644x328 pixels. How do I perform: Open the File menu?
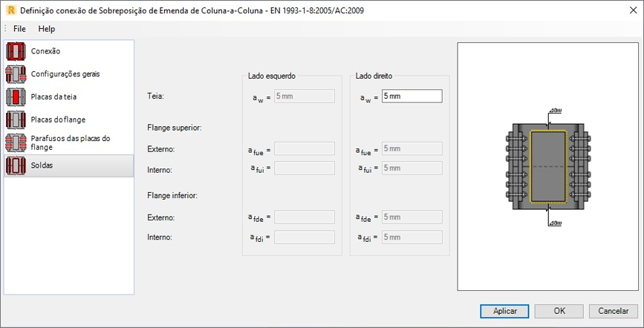[19, 29]
